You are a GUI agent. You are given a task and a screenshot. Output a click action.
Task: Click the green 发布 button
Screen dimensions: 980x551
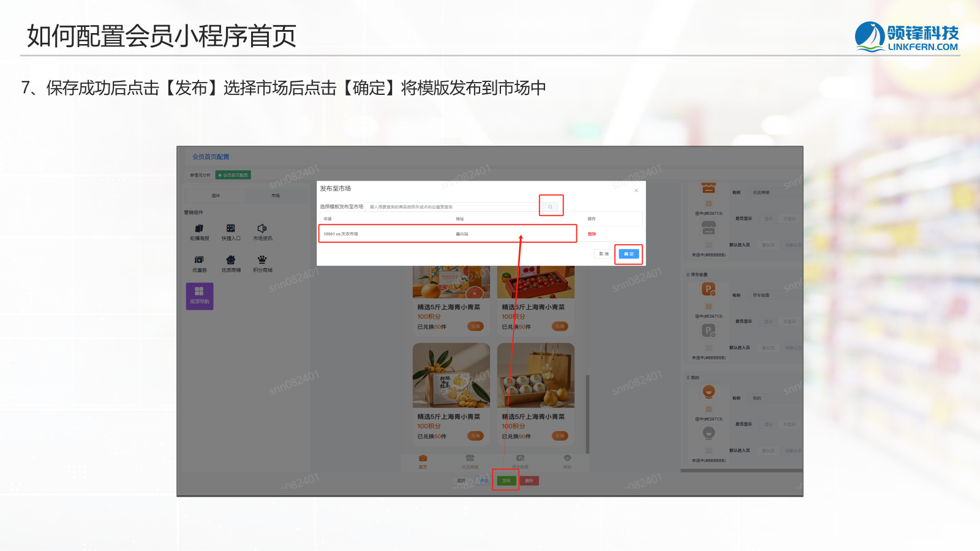[x=507, y=481]
